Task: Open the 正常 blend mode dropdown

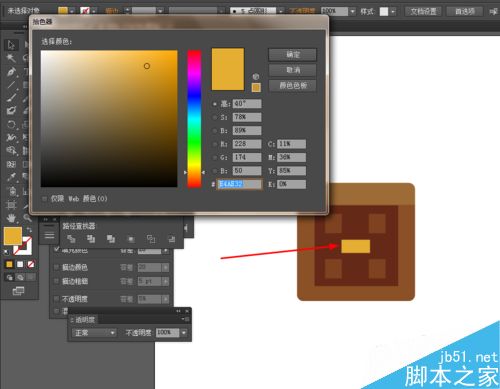Action: click(x=94, y=333)
